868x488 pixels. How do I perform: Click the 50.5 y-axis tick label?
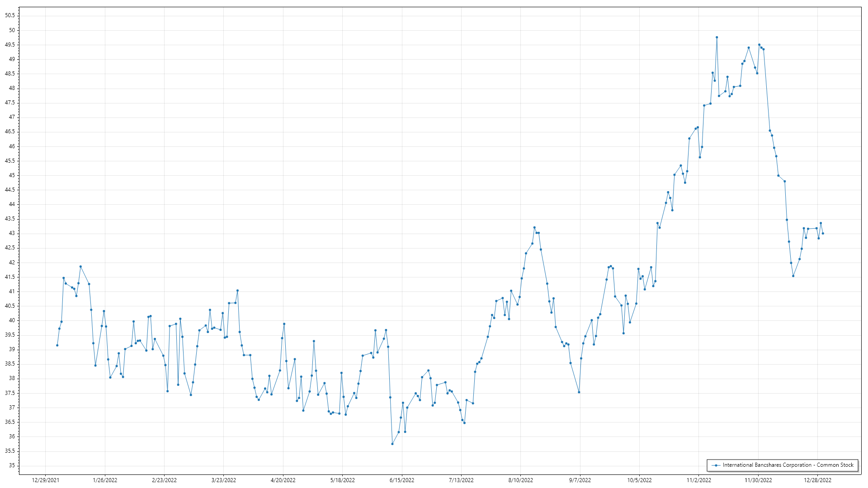pyautogui.click(x=10, y=15)
